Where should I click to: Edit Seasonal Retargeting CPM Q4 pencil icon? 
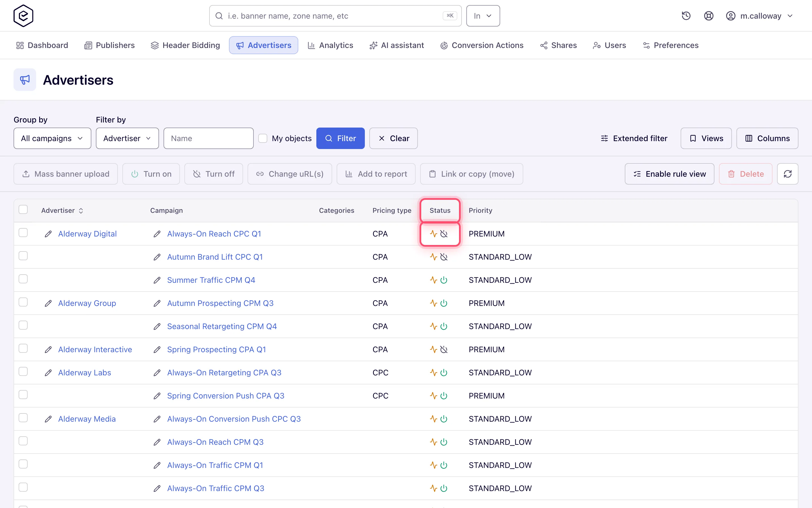pyautogui.click(x=157, y=326)
